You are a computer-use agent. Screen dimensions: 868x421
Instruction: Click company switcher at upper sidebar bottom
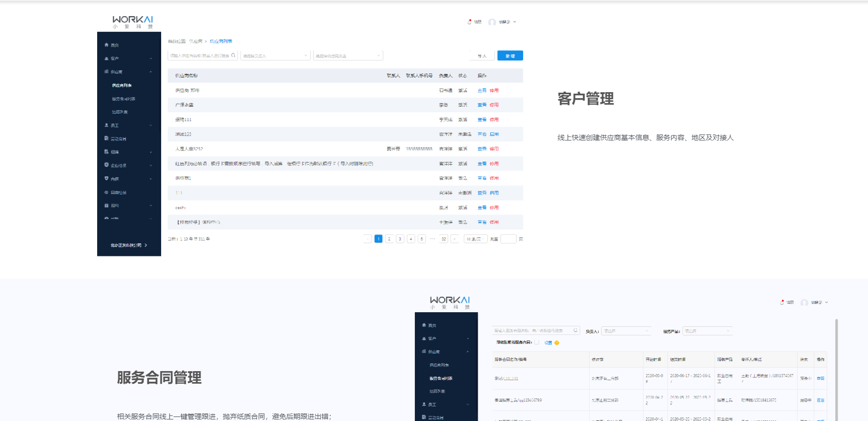coord(129,245)
